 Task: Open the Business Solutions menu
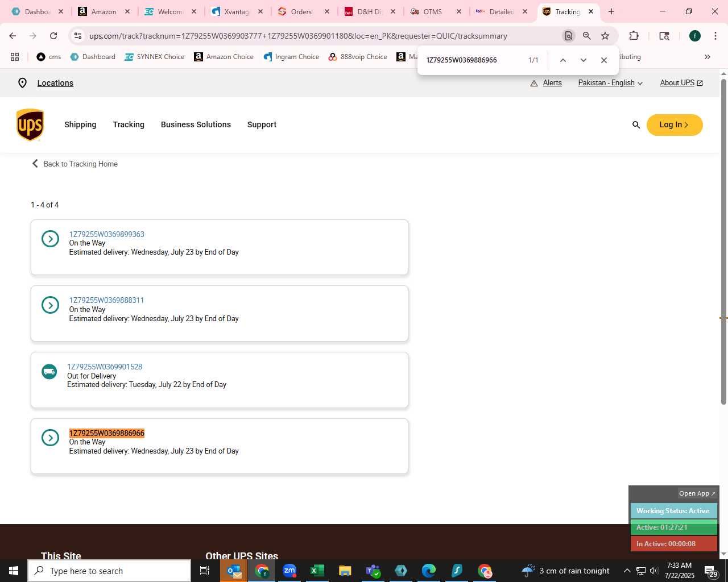pyautogui.click(x=196, y=124)
